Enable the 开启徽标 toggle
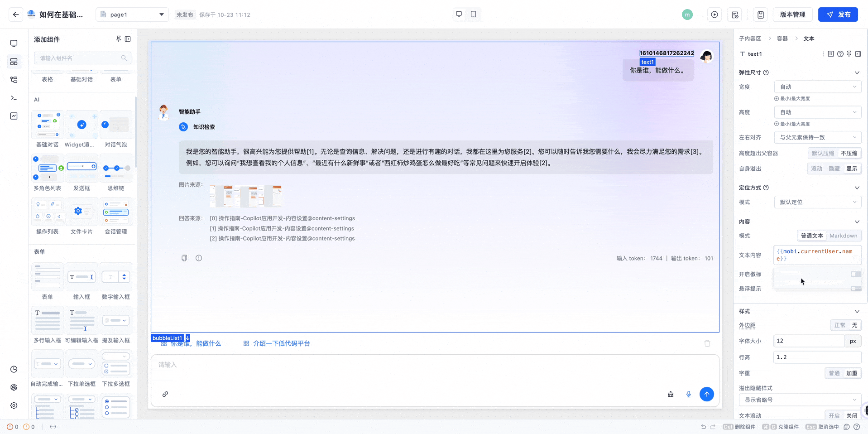 click(x=855, y=274)
